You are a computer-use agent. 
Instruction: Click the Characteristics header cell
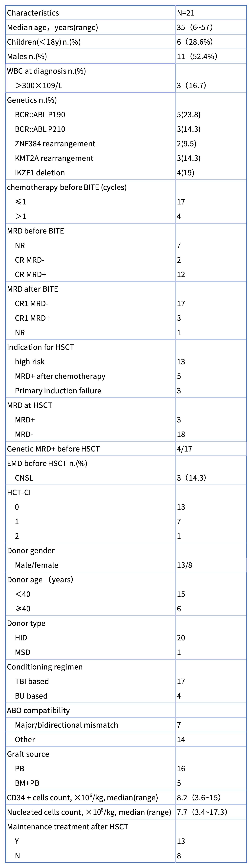[x=33, y=13]
